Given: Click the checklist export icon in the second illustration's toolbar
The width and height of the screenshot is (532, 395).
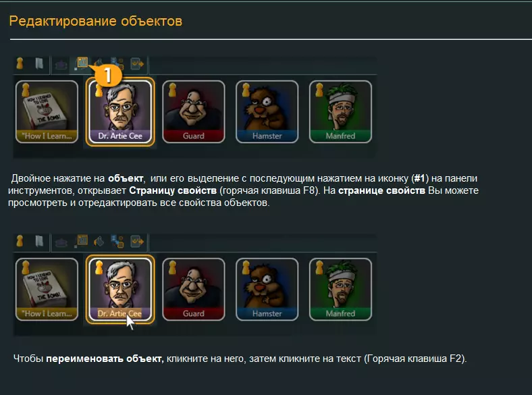Looking at the screenshot, I should click(x=137, y=241).
